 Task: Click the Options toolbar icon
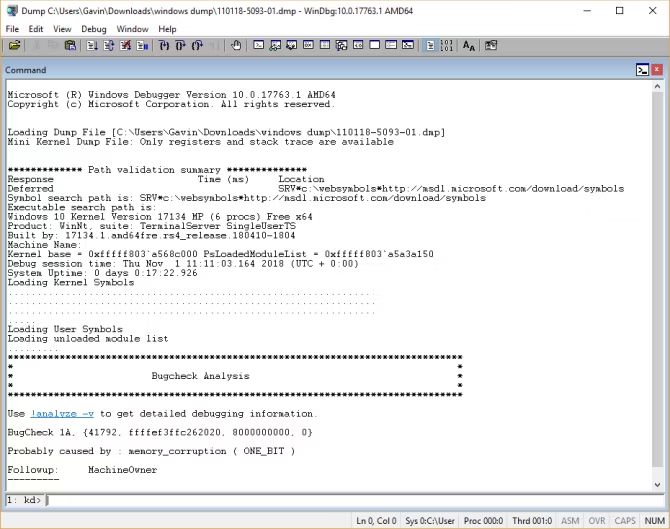click(491, 45)
